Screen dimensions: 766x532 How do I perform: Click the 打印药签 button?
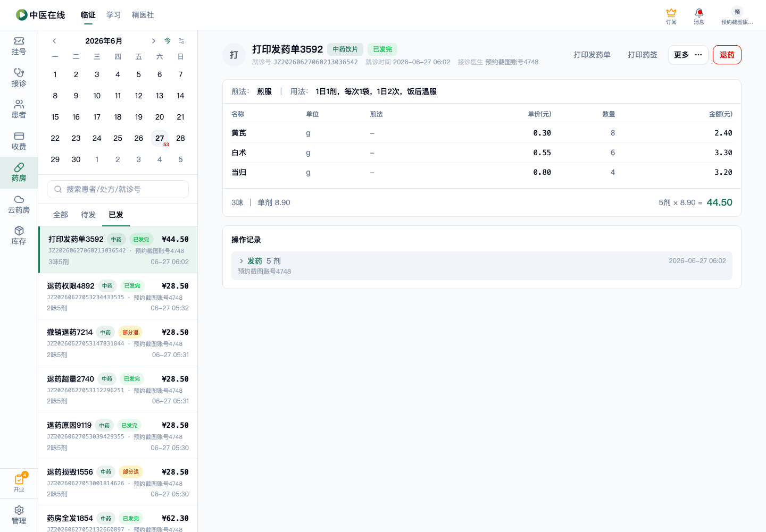pyautogui.click(x=643, y=55)
